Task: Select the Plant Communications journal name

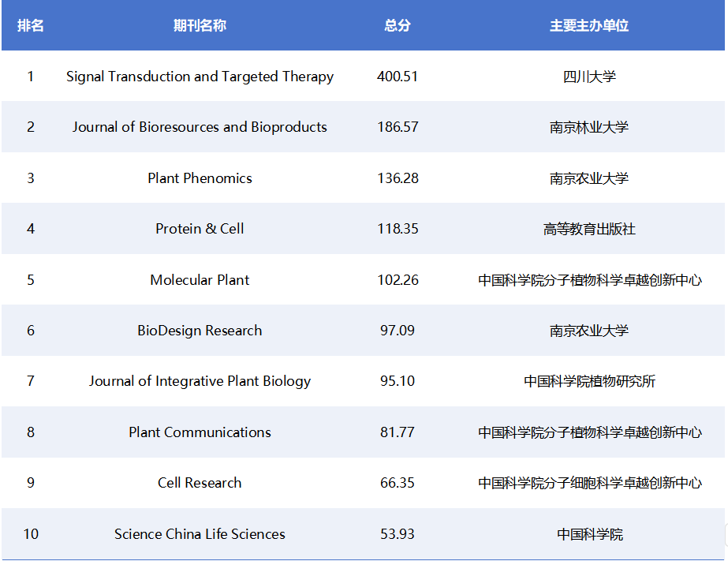Action: [200, 432]
